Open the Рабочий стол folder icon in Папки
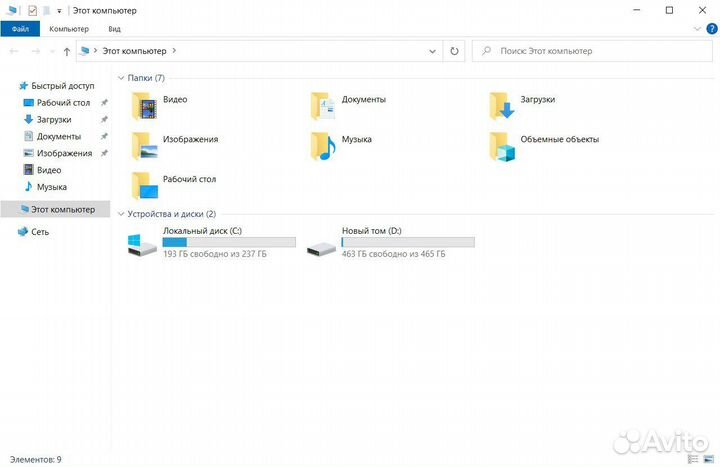Screen dimensions: 720x467 [x=145, y=186]
